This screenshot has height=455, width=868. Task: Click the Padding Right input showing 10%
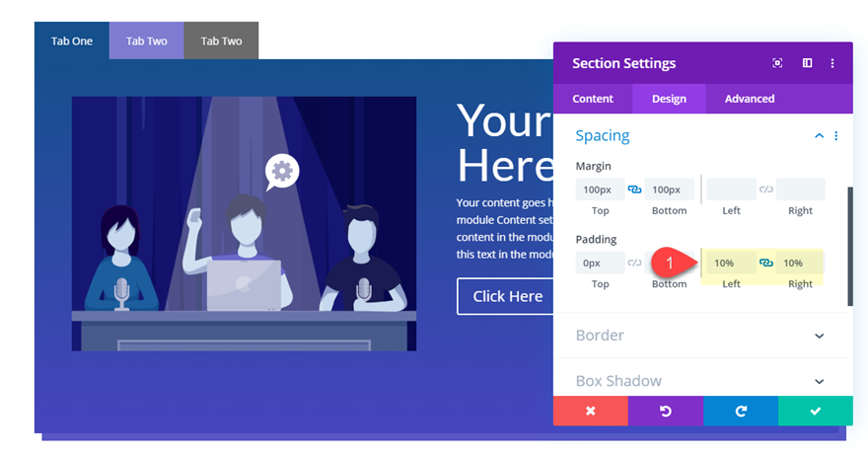click(x=801, y=263)
